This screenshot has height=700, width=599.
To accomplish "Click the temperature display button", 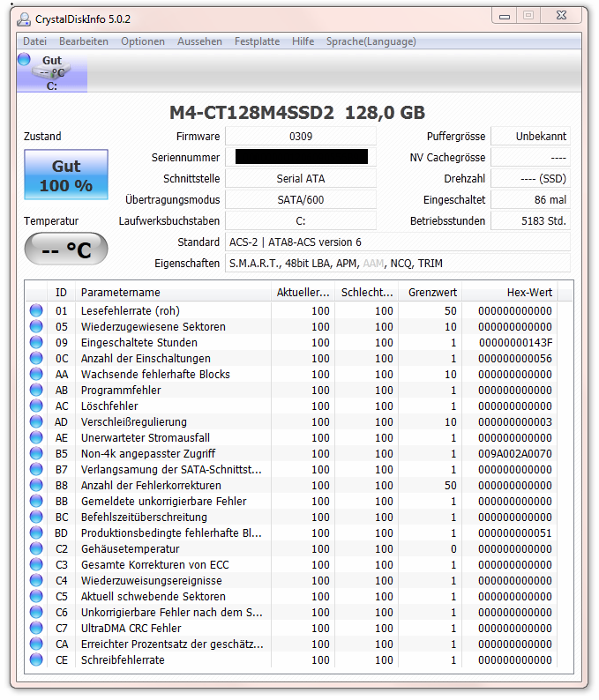I will click(66, 249).
